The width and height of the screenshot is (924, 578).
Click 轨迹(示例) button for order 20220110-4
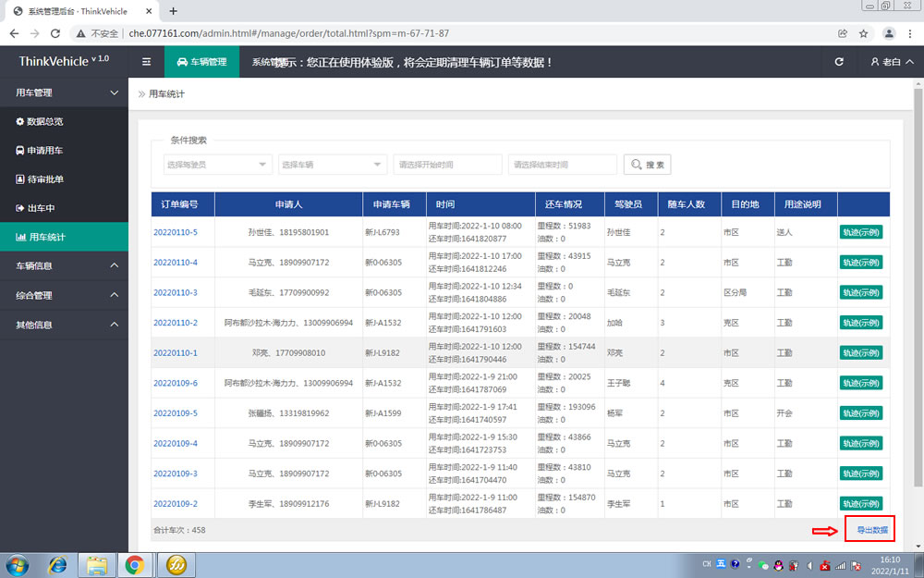(x=861, y=263)
